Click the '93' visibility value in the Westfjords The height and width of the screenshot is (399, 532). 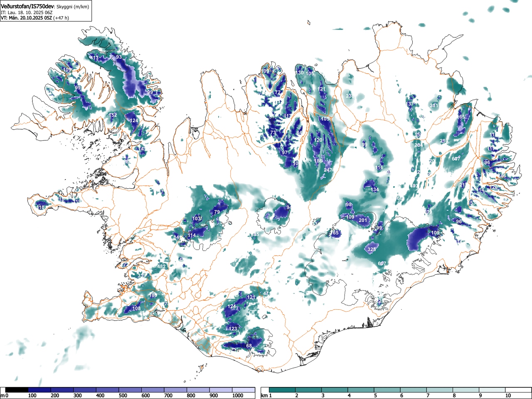[119, 57]
